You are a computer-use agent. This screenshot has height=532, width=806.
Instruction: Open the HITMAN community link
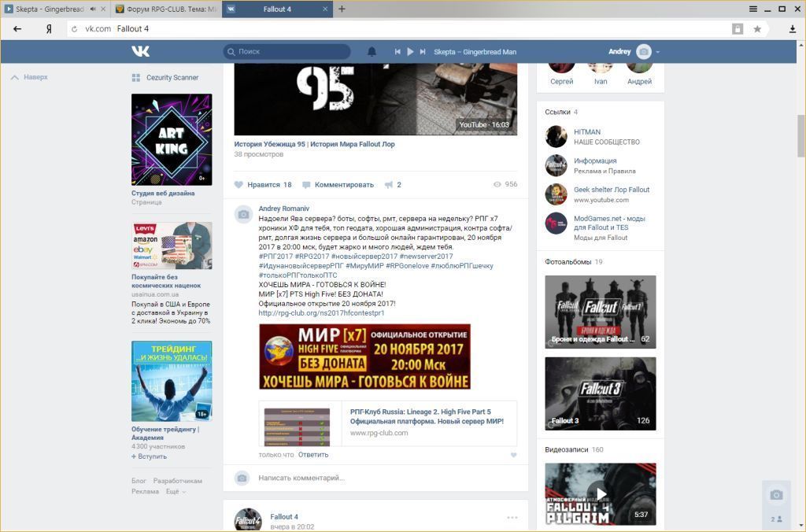(x=587, y=132)
